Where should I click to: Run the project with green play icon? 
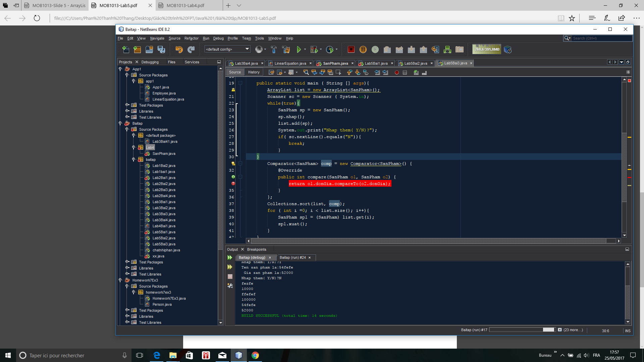click(299, 50)
